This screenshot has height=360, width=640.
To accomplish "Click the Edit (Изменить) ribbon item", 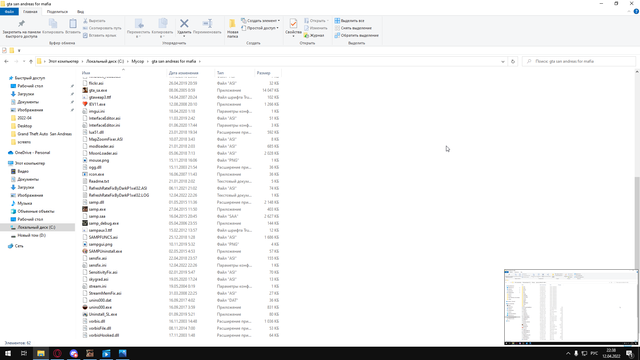I will [x=316, y=28].
